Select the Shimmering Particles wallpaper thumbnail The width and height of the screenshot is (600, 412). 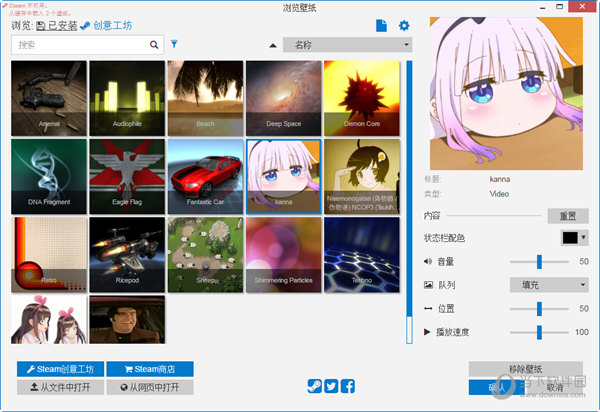(284, 255)
